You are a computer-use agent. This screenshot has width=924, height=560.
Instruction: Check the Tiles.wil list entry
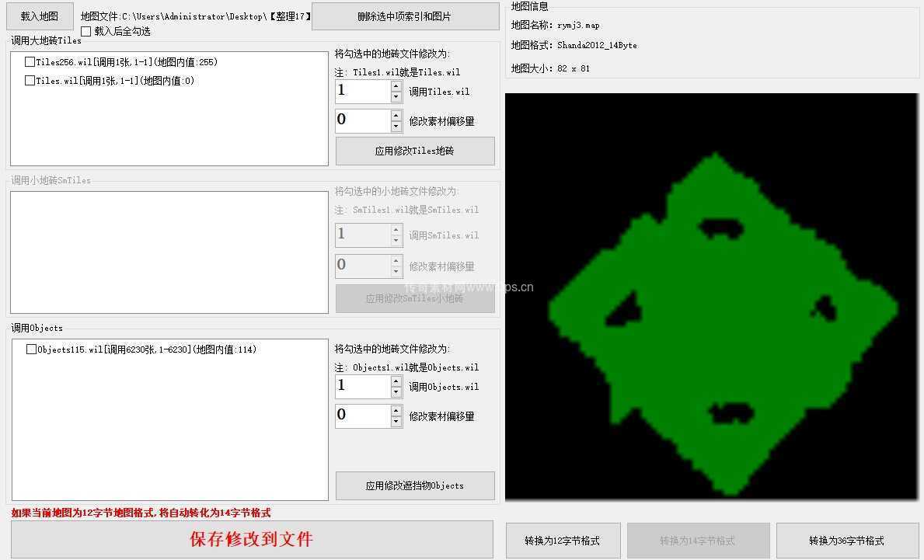pyautogui.click(x=29, y=80)
